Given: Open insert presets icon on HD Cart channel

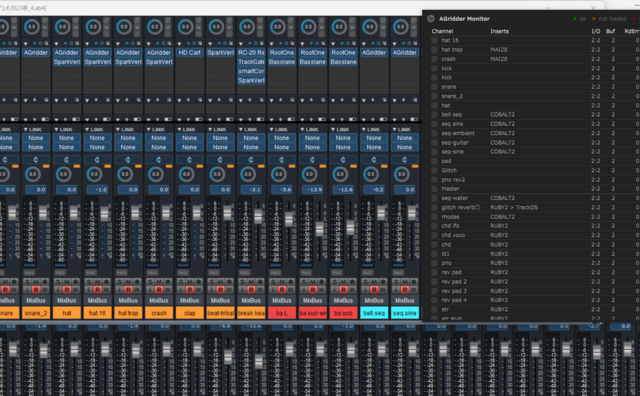Looking at the screenshot, I should pyautogui.click(x=200, y=43).
